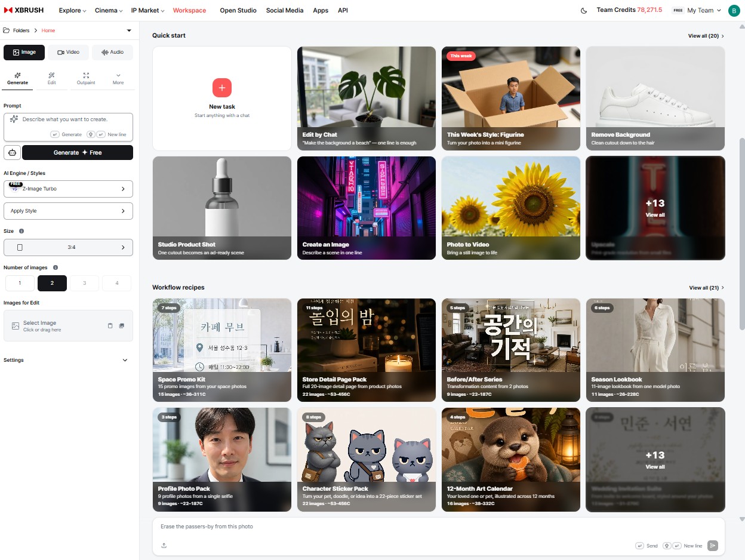The width and height of the screenshot is (745, 560).
Task: Open the Character Sticker Pack recipe
Action: click(x=367, y=460)
